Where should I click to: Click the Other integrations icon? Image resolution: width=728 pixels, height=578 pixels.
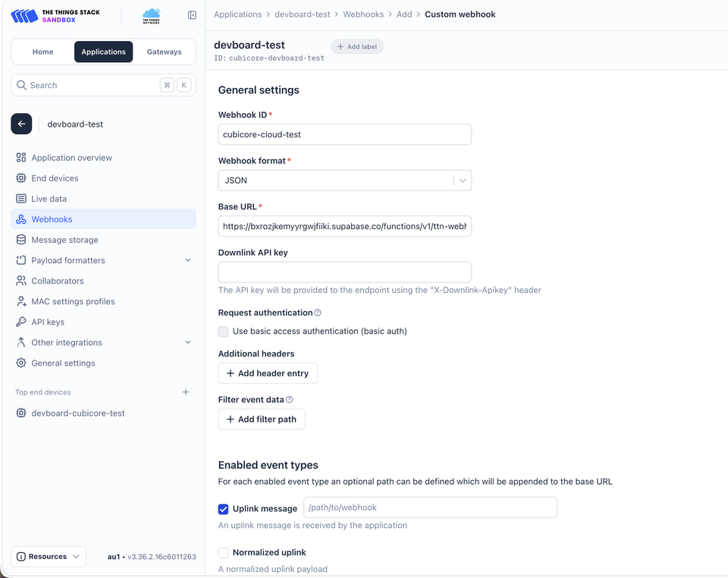click(x=21, y=342)
